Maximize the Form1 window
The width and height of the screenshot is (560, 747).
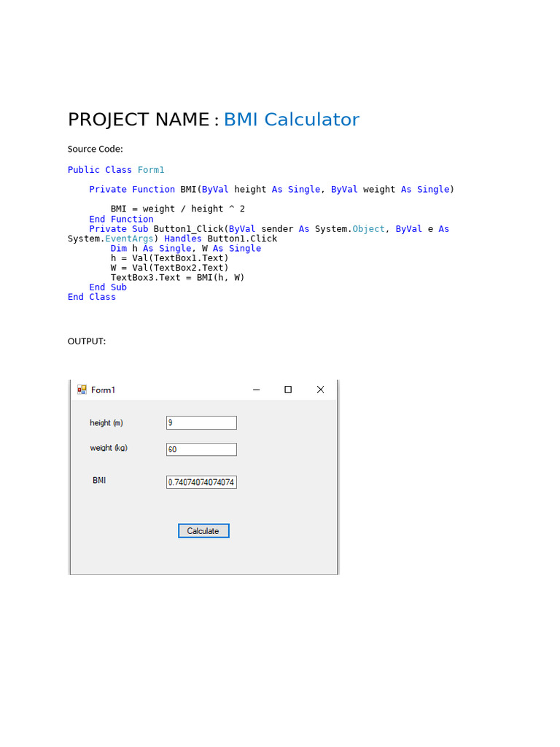click(288, 390)
